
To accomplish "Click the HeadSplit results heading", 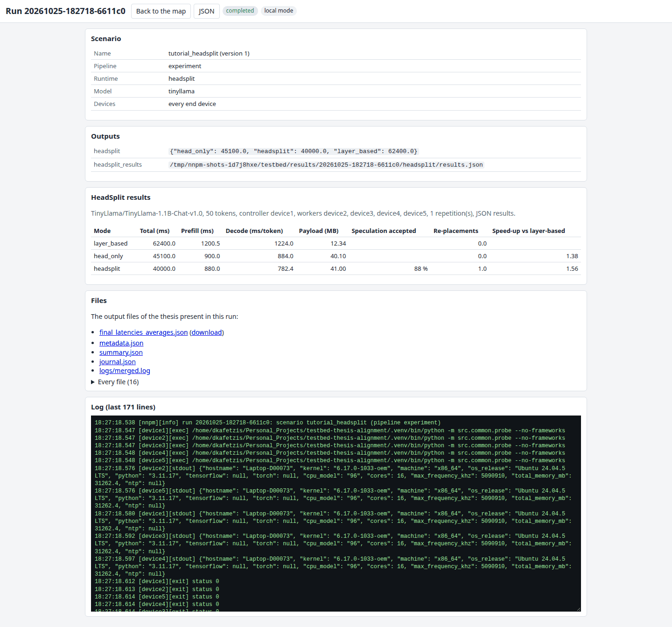I will (121, 197).
